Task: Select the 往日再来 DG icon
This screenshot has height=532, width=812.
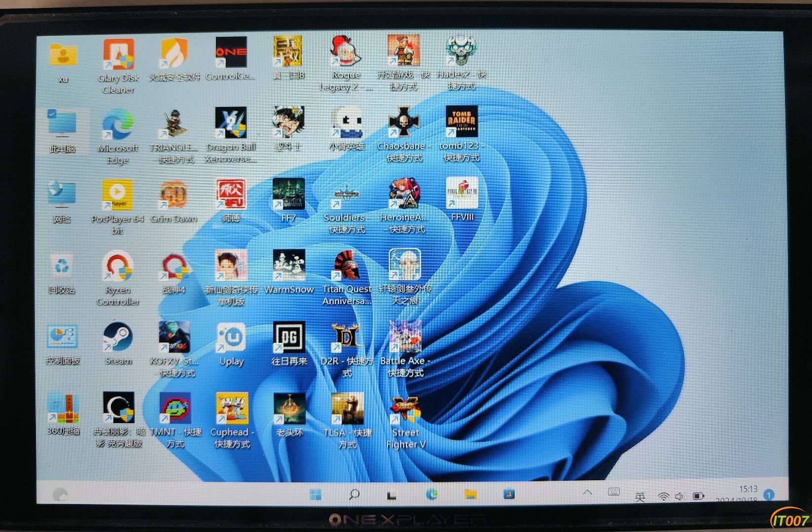Action: 289,337
